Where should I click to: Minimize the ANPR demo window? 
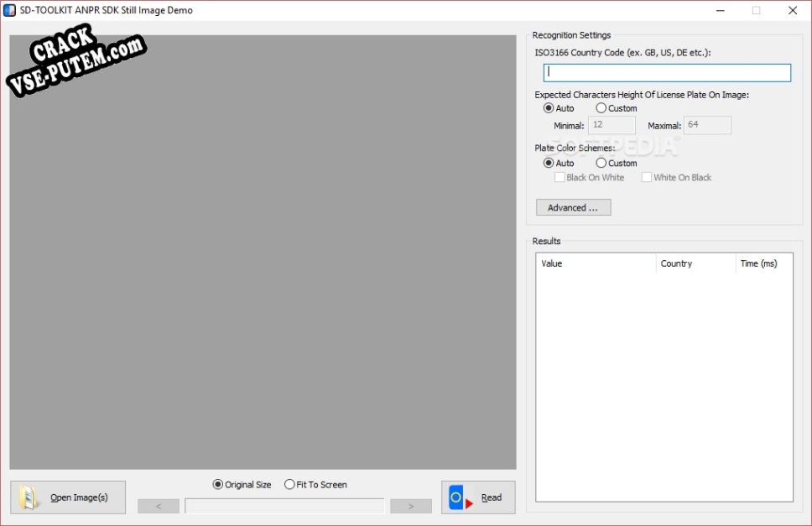pyautogui.click(x=721, y=10)
